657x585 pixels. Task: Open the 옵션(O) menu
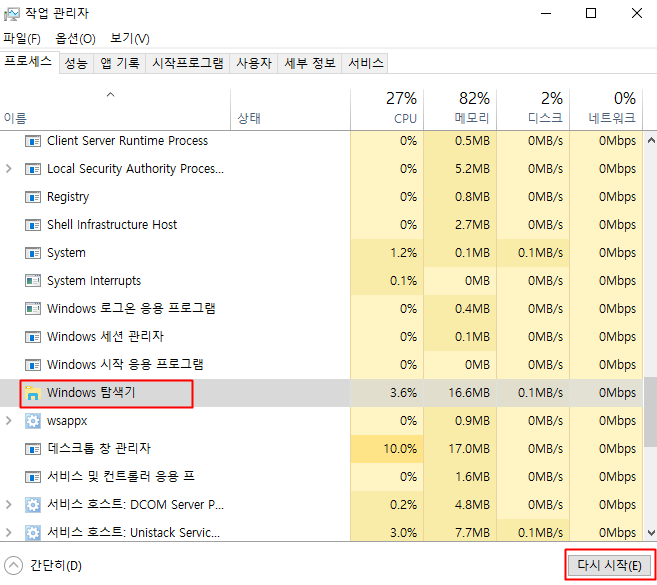click(75, 39)
